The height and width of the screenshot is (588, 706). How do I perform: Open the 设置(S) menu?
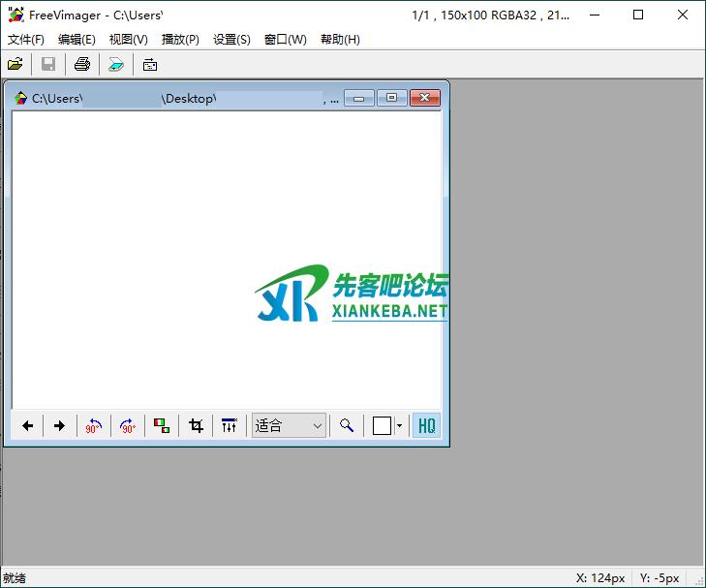[231, 40]
